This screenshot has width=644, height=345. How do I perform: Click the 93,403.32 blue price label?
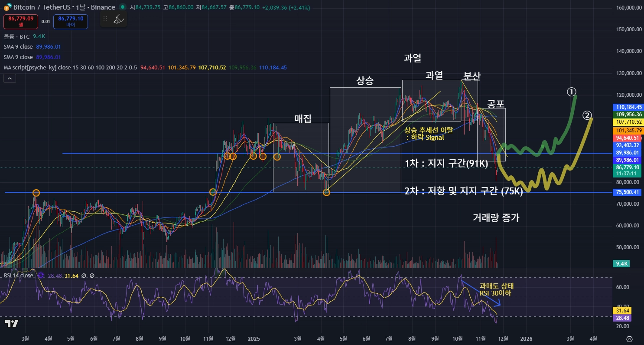point(628,145)
